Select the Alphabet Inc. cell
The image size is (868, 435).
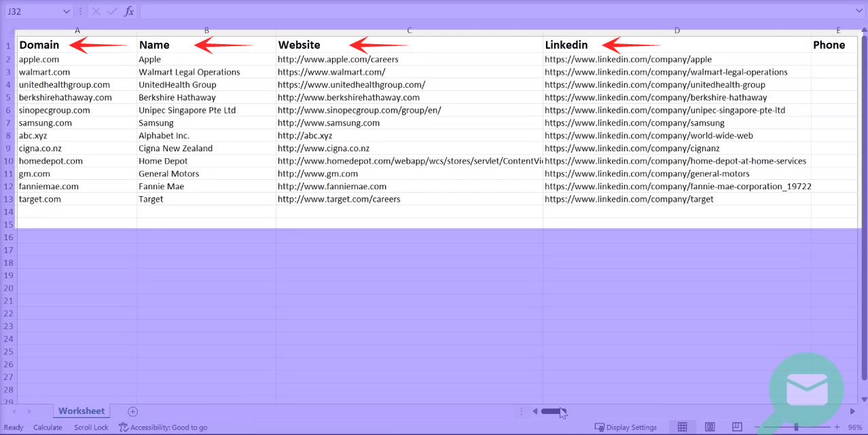pyautogui.click(x=206, y=136)
